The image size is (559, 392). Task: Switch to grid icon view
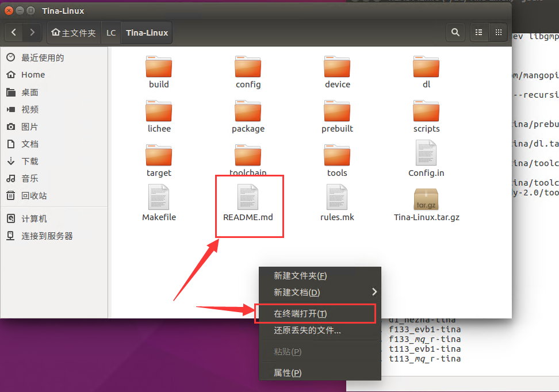[499, 32]
